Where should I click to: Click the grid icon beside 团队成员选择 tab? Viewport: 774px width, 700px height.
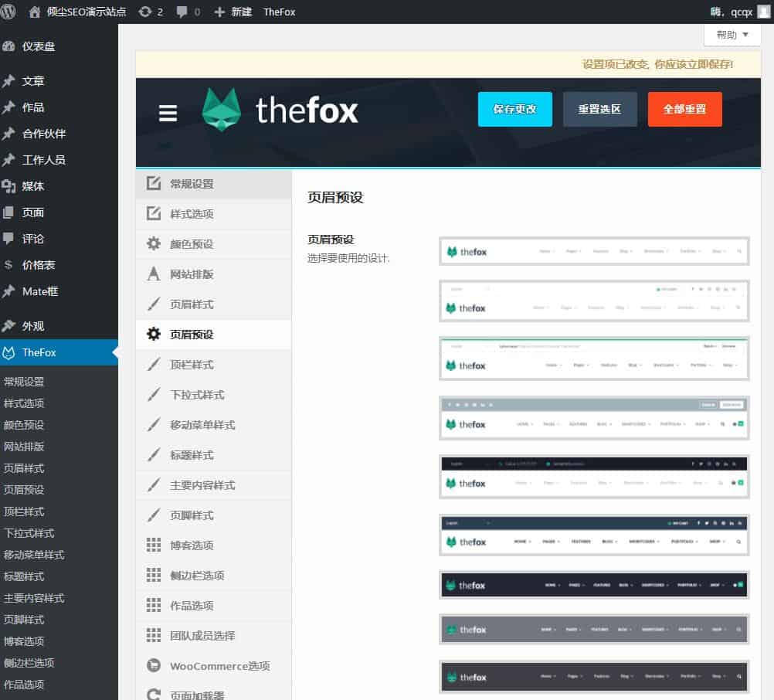tap(154, 635)
